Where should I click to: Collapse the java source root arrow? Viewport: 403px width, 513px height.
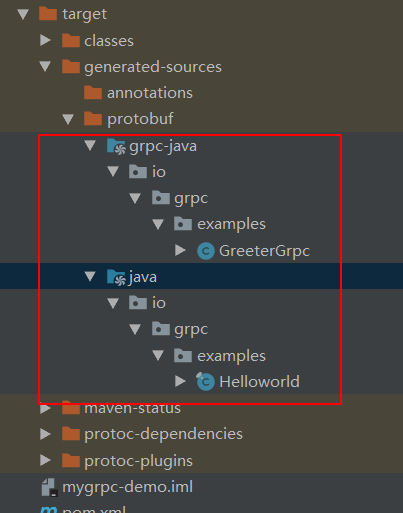pyautogui.click(x=90, y=276)
